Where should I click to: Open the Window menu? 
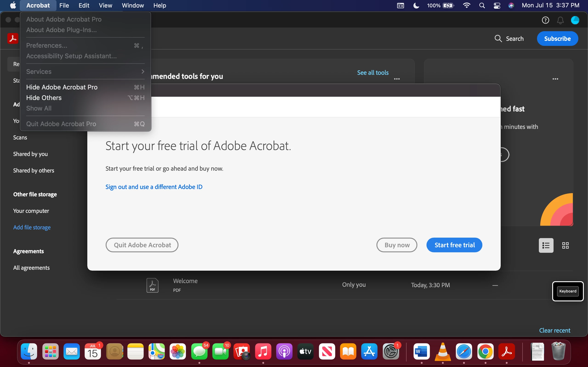[133, 5]
